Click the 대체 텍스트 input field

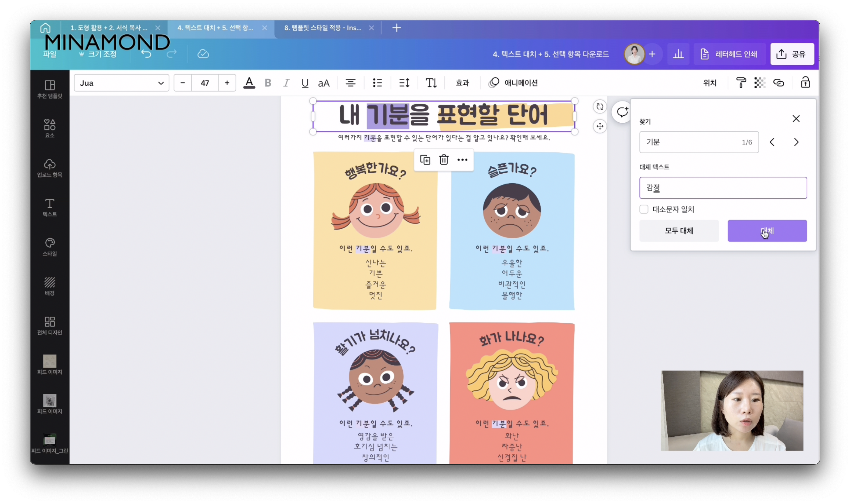[723, 188]
